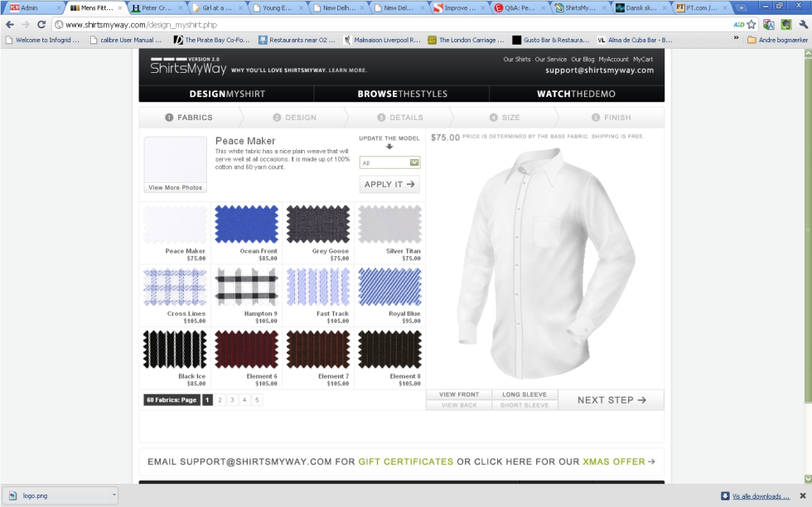Pick the Fast Track striped fabric
The image size is (812, 507).
click(x=318, y=287)
